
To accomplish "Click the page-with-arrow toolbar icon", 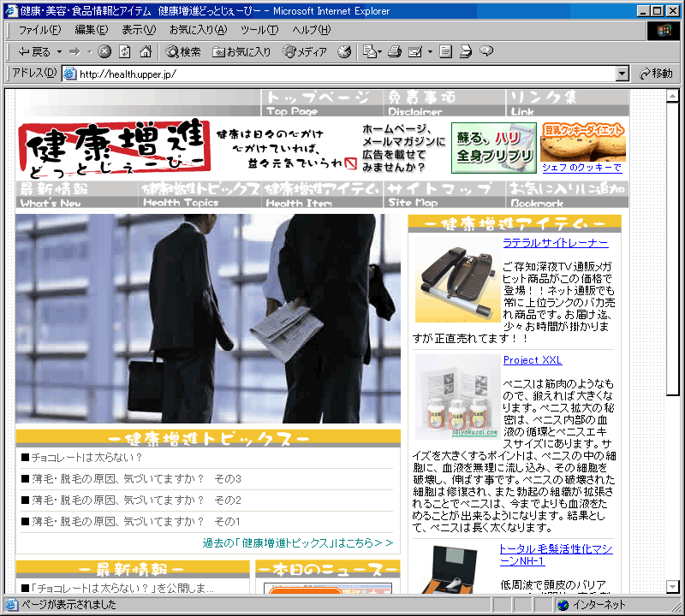I will (466, 52).
